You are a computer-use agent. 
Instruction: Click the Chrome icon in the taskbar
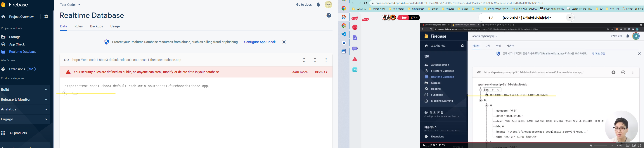click(x=344, y=8)
